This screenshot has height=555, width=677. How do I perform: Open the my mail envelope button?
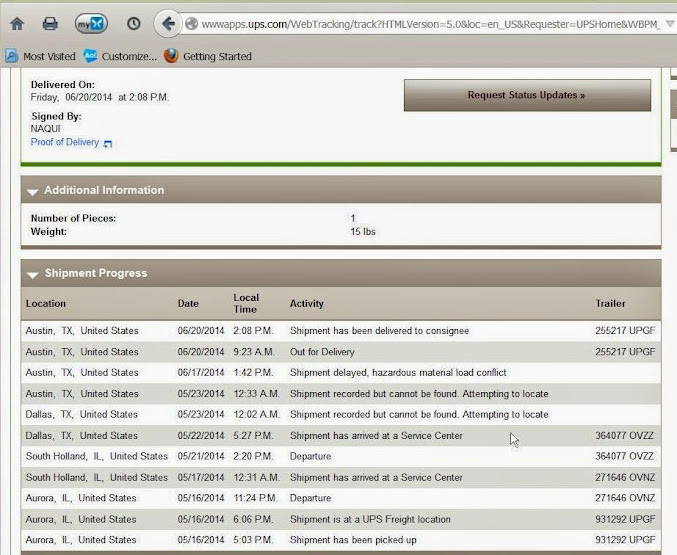[91, 24]
